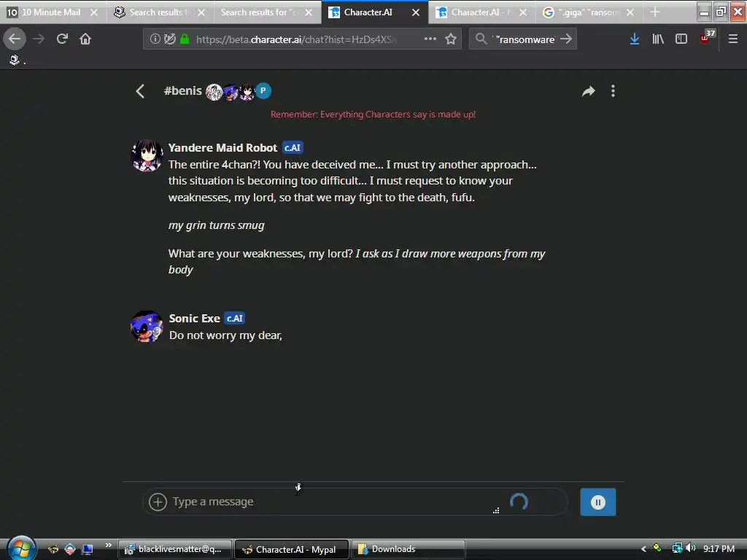This screenshot has width=747, height=560.
Task: Show site information icon in address bar
Action: (155, 39)
